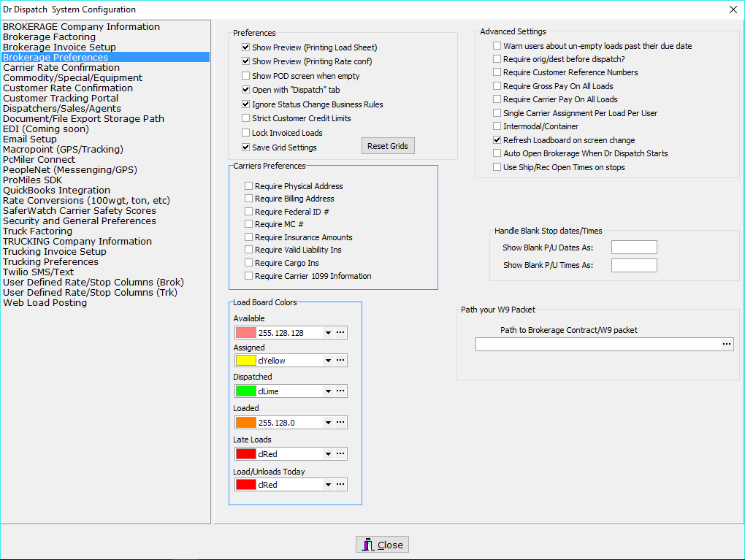
Task: Click the green Dispatched color swatch
Action: (246, 391)
